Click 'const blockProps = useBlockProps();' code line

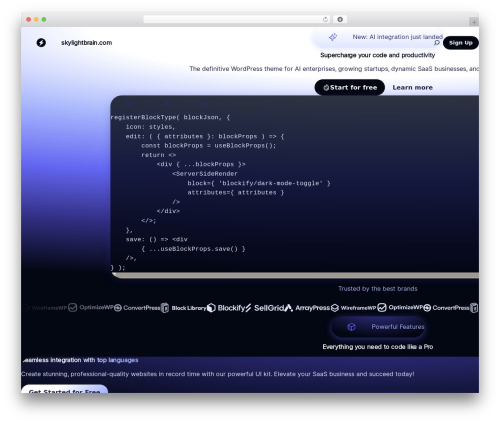(209, 145)
